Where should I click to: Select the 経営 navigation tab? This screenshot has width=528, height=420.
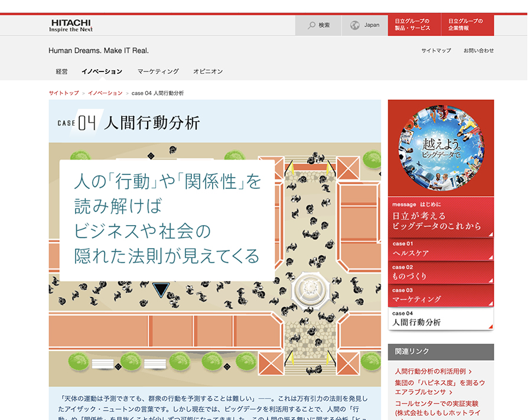pyautogui.click(x=62, y=71)
